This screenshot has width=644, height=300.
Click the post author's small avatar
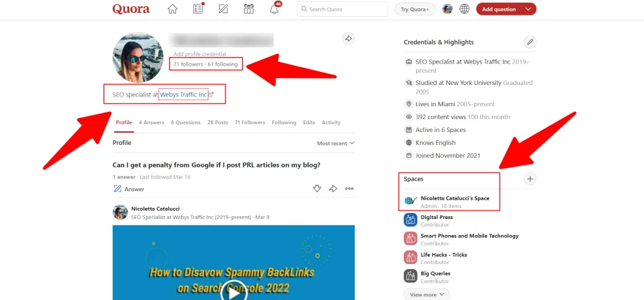(120, 212)
